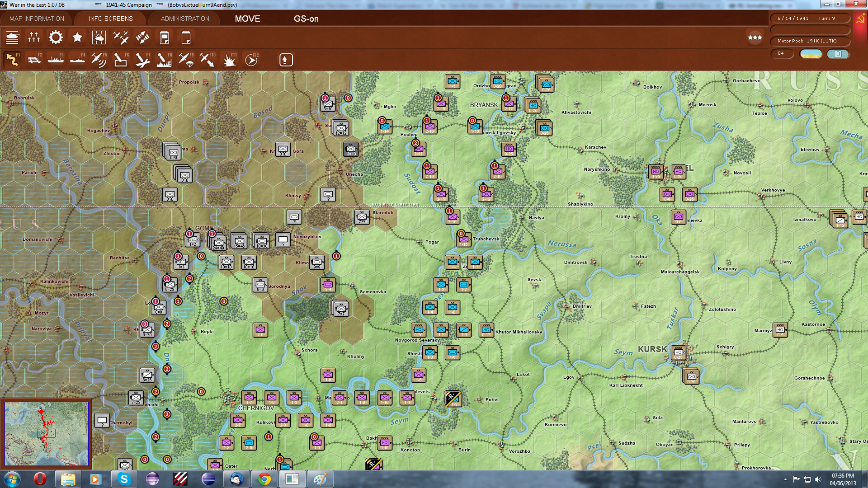Select Air transfer mode (F10)
This screenshot has width=868, height=488.
pyautogui.click(x=208, y=60)
